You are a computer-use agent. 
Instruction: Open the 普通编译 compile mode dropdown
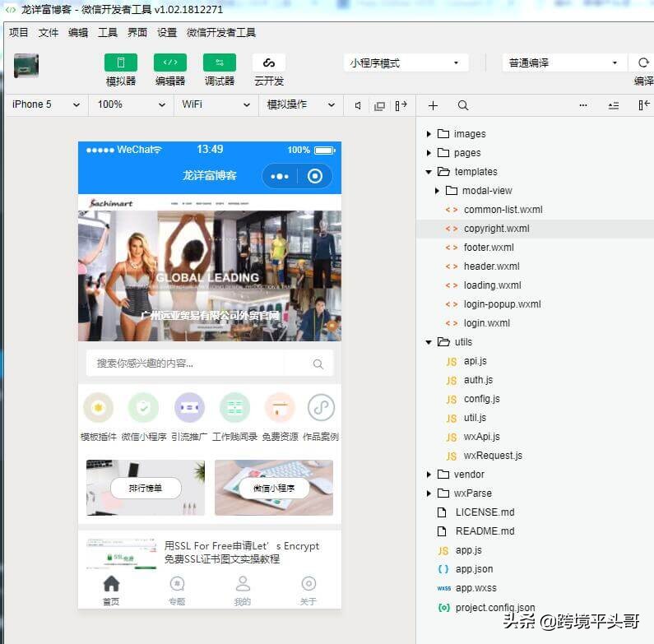coord(564,63)
